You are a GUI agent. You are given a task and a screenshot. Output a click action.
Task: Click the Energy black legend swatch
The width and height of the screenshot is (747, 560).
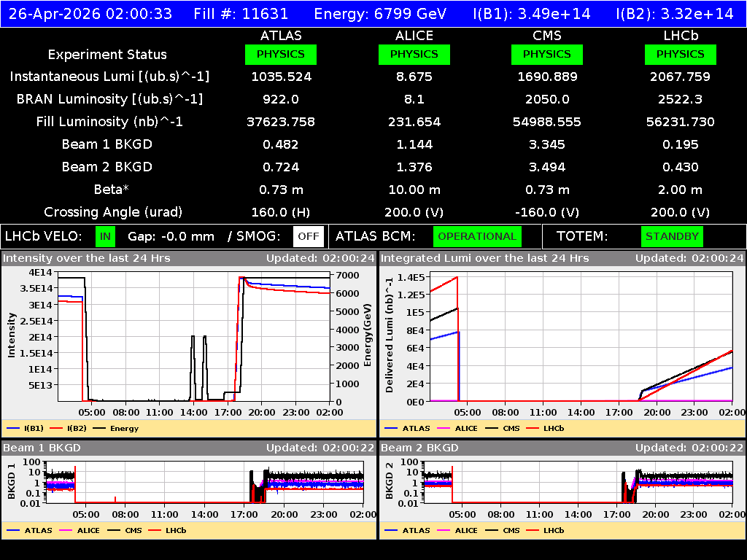click(x=99, y=429)
